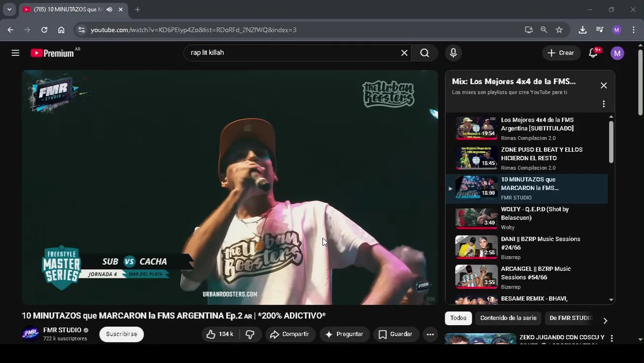Dislike the video
Image resolution: width=644 pixels, height=363 pixels.
[250, 334]
